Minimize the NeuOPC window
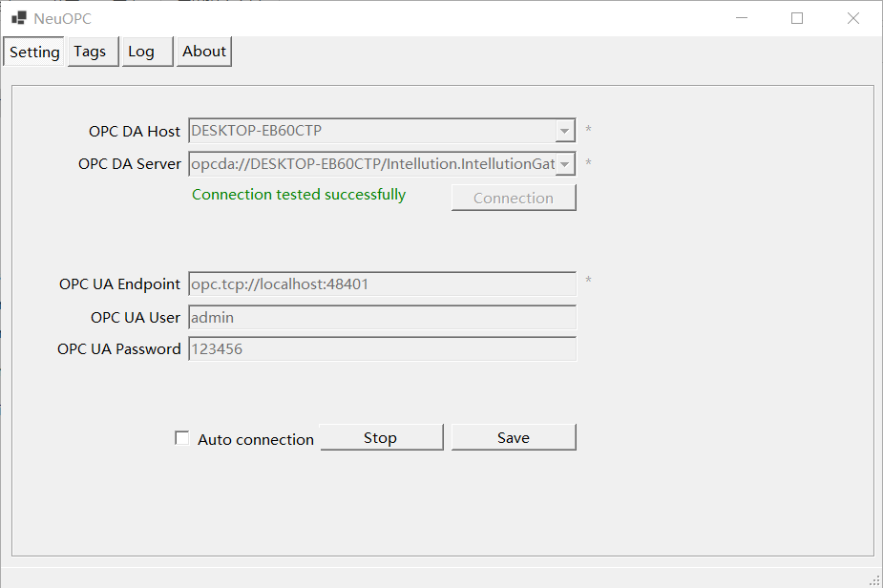 [x=742, y=18]
